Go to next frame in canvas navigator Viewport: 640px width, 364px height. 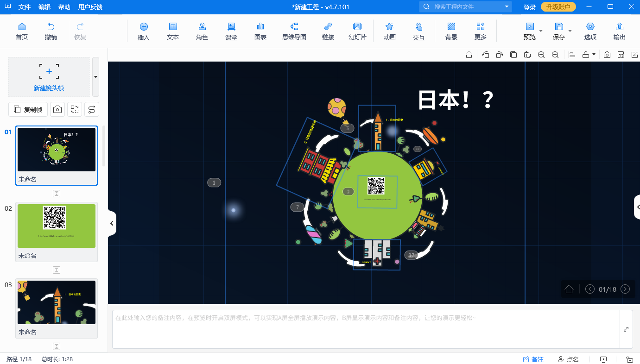click(x=625, y=289)
